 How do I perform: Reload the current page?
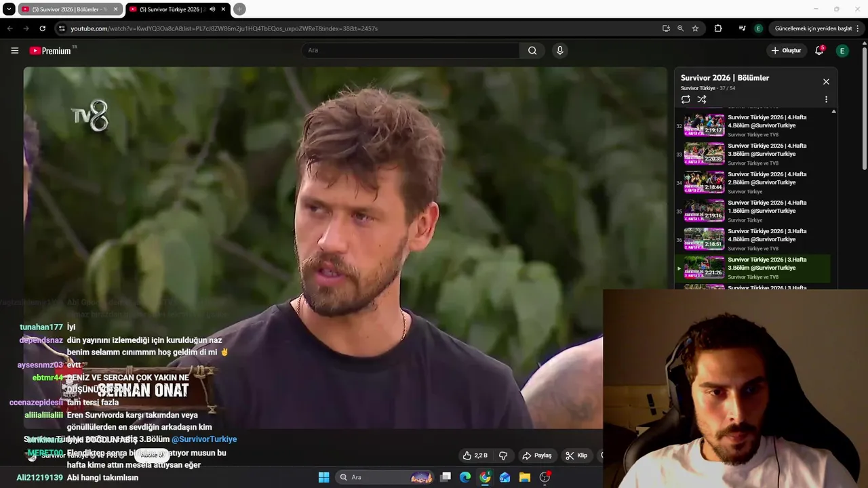[42, 28]
